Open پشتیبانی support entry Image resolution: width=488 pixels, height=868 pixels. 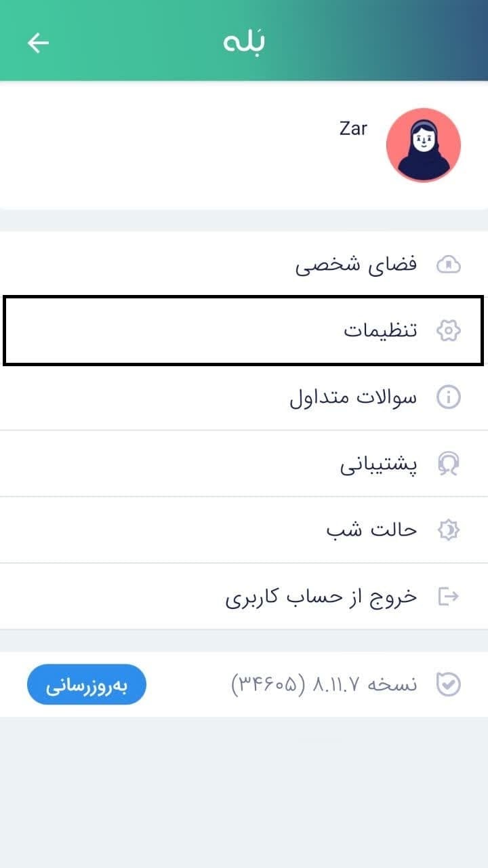click(244, 464)
